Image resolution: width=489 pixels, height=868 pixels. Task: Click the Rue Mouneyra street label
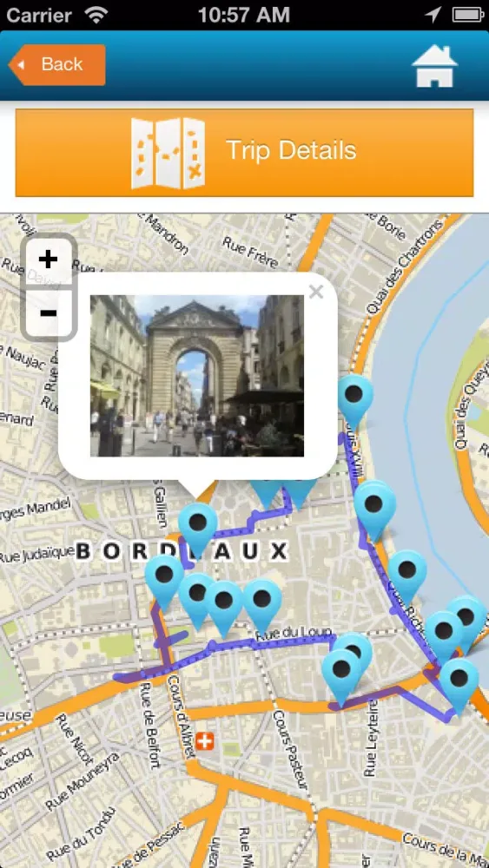(83, 782)
